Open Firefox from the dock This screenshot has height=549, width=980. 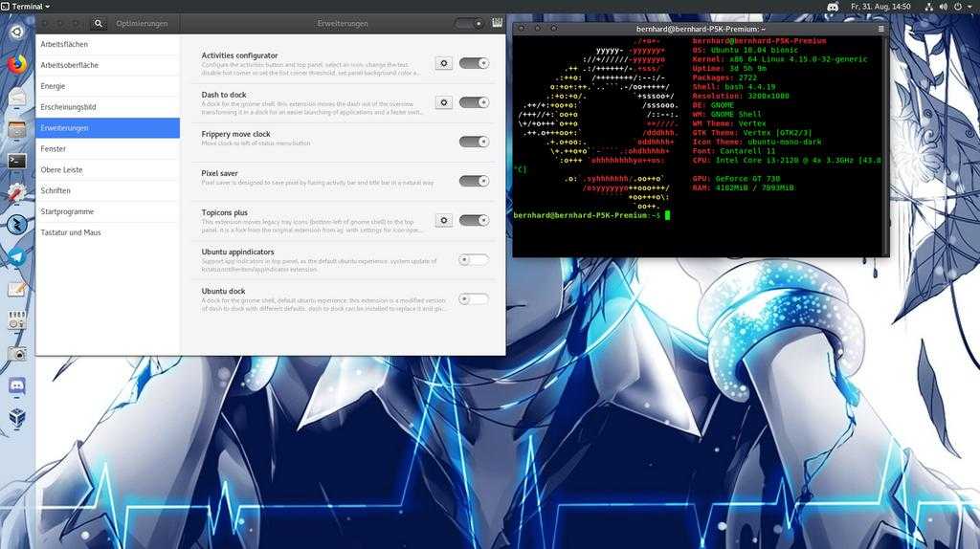pos(17,64)
